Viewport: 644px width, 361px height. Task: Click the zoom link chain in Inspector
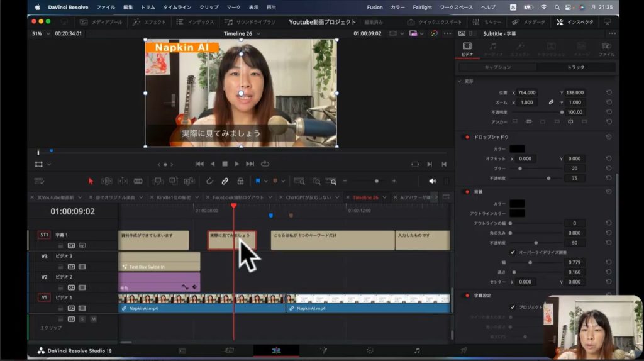tap(551, 102)
